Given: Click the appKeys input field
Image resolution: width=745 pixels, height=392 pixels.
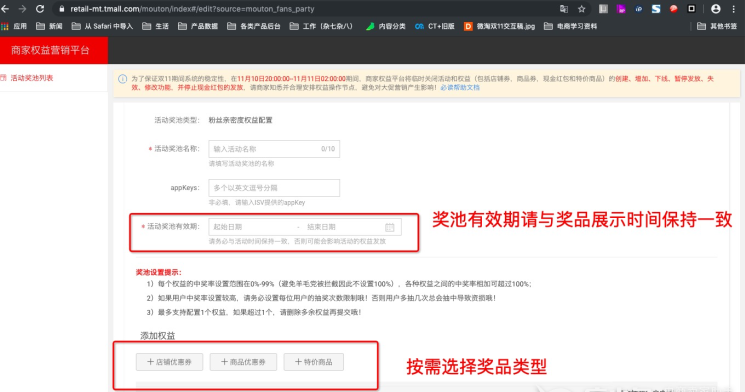Looking at the screenshot, I should [274, 188].
